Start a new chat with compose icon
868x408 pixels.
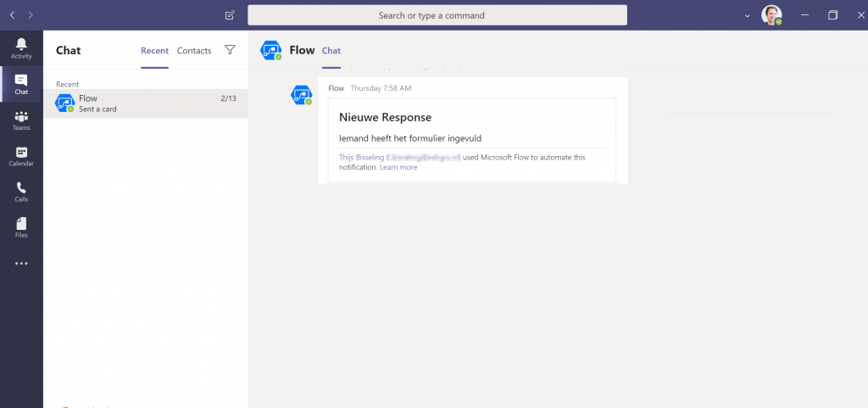point(230,15)
